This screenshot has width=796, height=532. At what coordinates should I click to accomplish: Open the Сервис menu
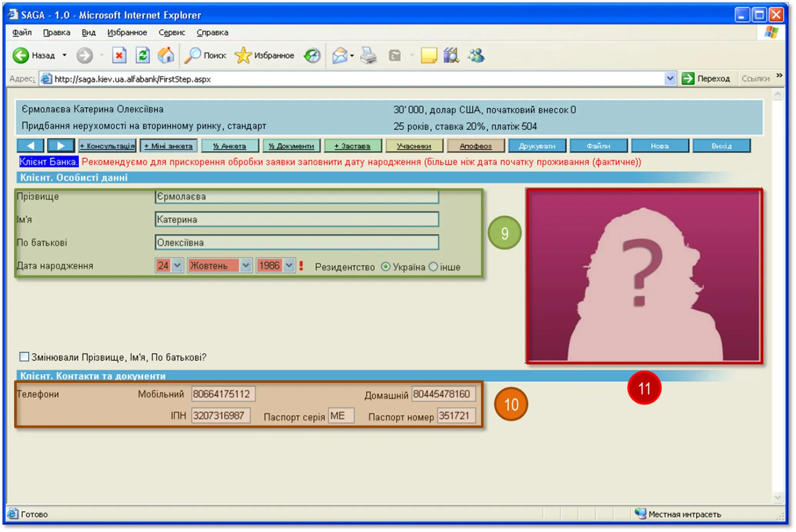tap(172, 33)
